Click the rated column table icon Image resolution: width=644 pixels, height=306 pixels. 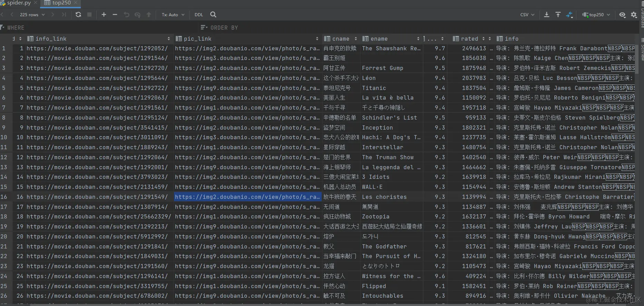(x=456, y=39)
